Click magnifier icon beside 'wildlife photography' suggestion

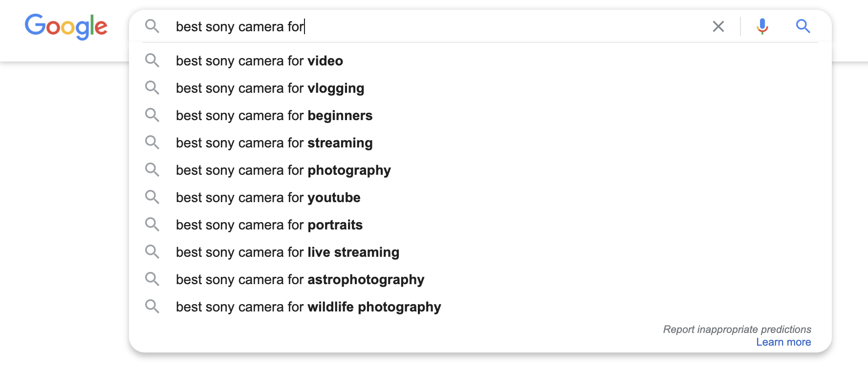(152, 307)
